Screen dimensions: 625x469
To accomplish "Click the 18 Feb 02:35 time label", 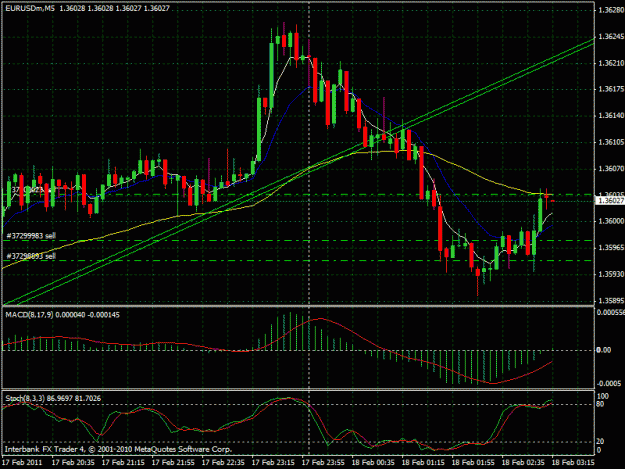I will (523, 463).
